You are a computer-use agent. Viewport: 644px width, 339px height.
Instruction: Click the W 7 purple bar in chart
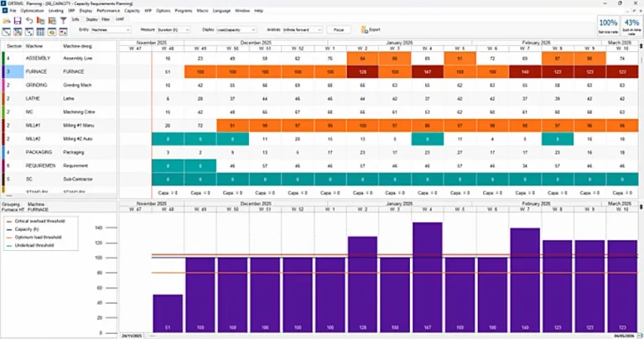click(525, 280)
